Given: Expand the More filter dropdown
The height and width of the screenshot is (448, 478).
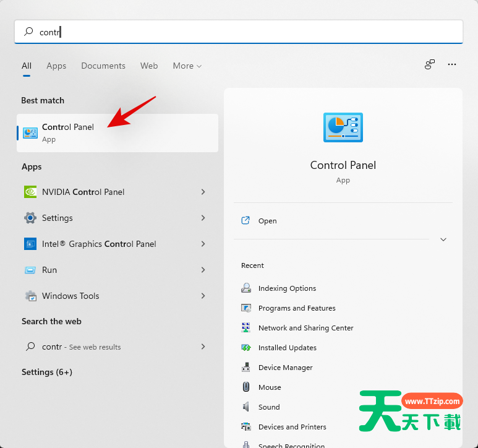Looking at the screenshot, I should click(x=187, y=66).
